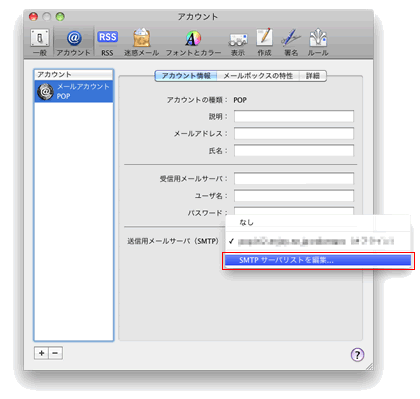
Task: Select the アカウント toolbar icon
Action: coord(74,42)
